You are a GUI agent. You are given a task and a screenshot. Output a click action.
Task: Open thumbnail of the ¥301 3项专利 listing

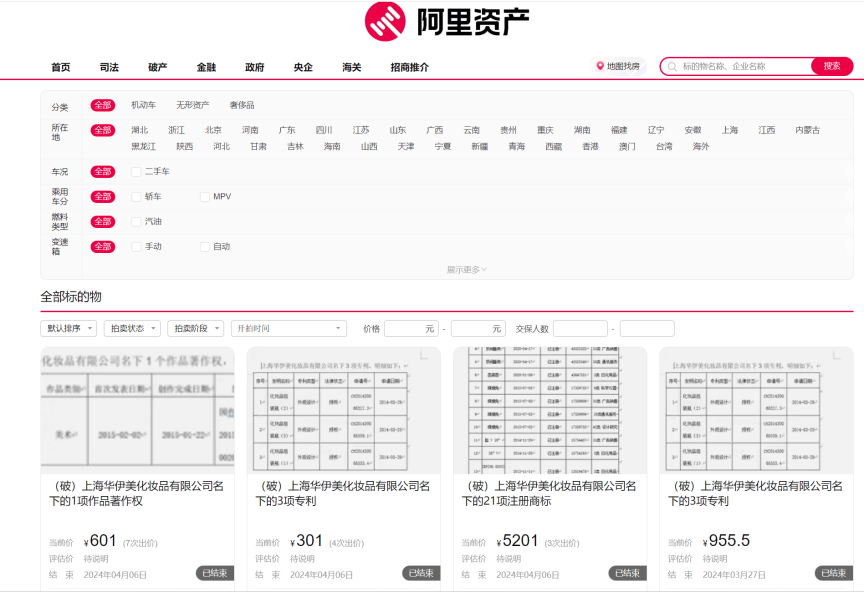pos(344,410)
